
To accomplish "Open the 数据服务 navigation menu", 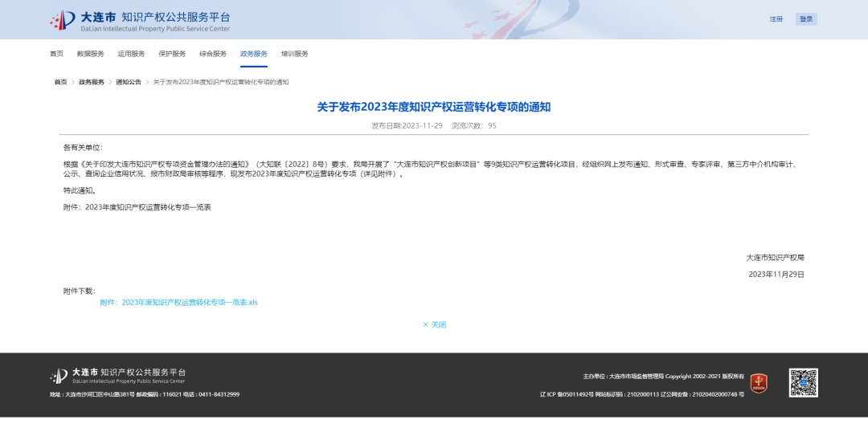I will tap(90, 54).
